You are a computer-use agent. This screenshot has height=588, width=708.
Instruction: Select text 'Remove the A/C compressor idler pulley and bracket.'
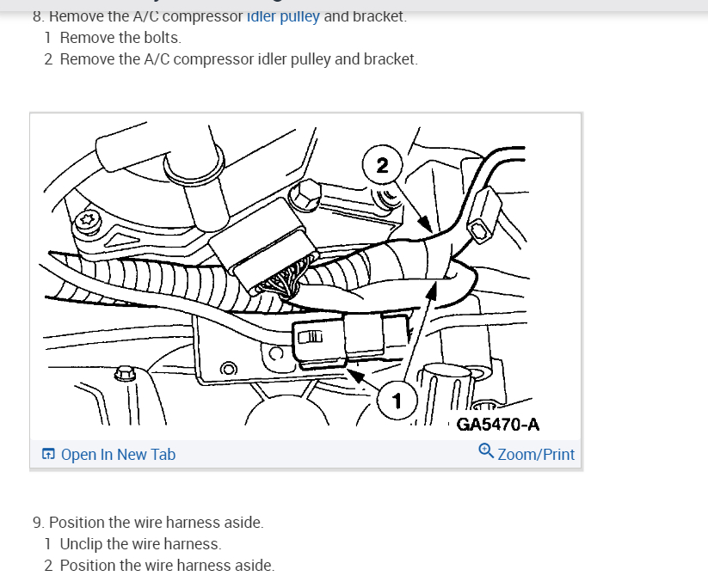[x=239, y=59]
